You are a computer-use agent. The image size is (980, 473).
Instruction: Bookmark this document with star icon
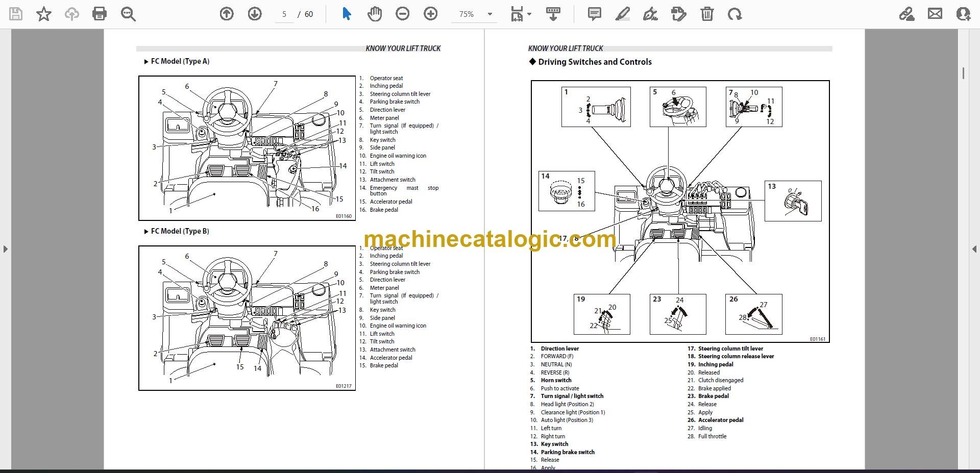point(44,14)
